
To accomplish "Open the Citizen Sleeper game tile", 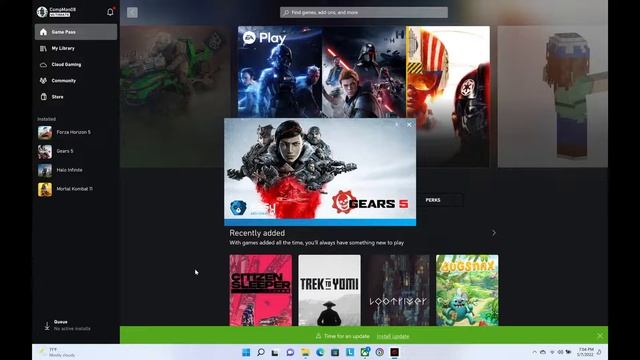I will [261, 290].
